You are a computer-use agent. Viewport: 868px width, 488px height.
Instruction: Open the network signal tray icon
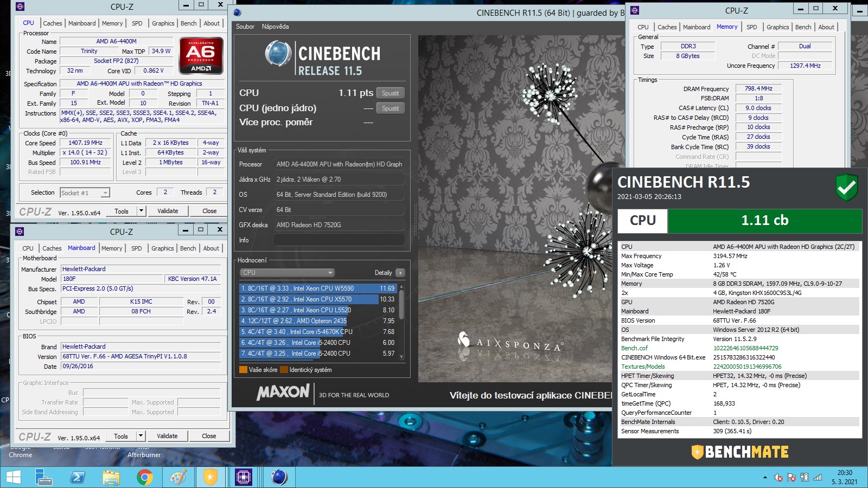[x=818, y=478]
